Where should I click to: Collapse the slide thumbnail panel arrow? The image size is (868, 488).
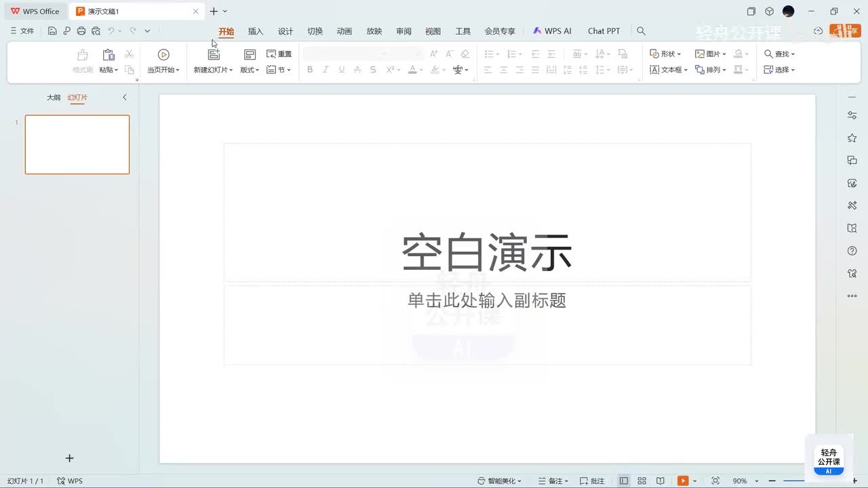125,98
